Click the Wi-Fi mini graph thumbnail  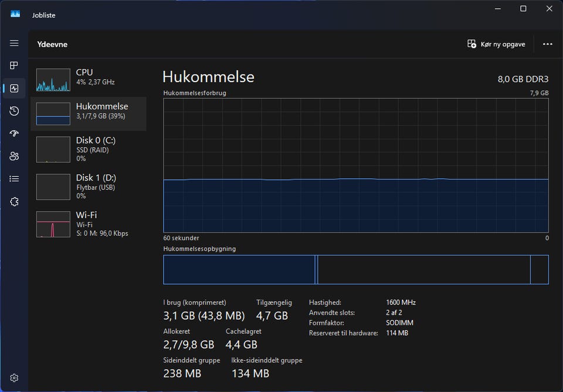coord(53,224)
